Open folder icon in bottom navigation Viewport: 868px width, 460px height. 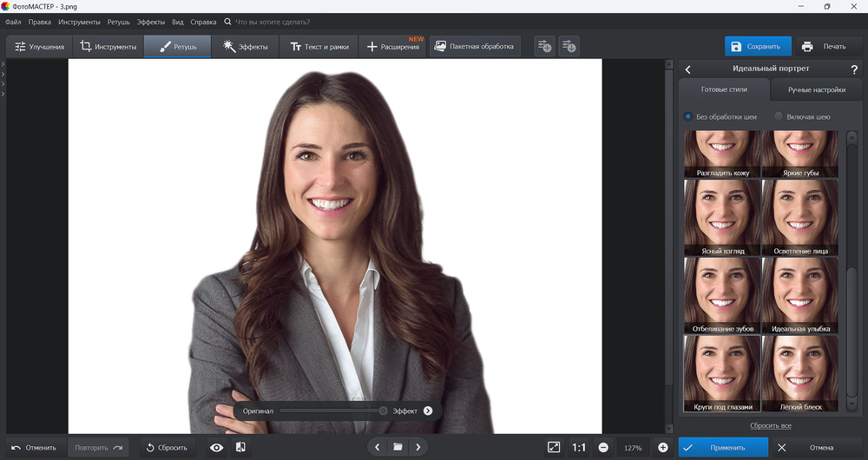(x=398, y=447)
